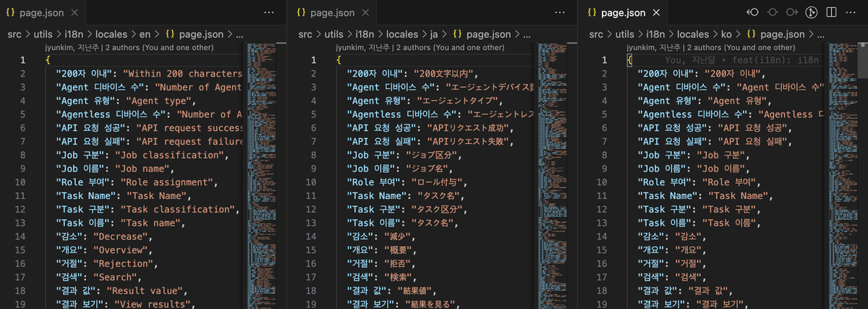Click the Split Editor Right icon
The height and width of the screenshot is (309, 868).
(832, 12)
